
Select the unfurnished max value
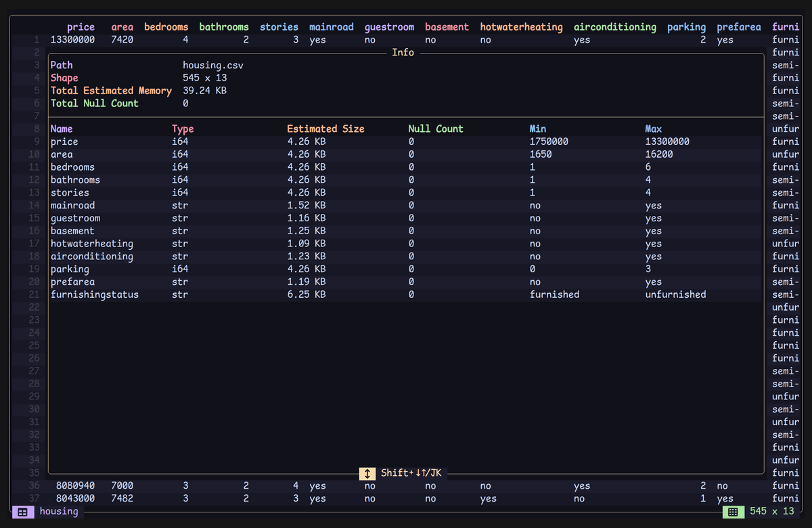(x=676, y=294)
